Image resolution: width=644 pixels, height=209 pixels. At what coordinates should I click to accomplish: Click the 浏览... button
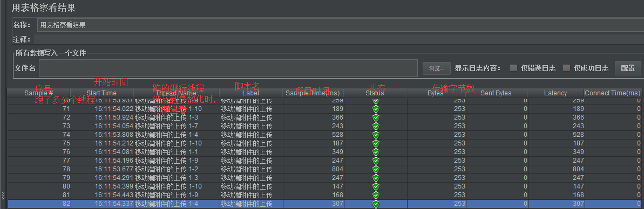437,68
